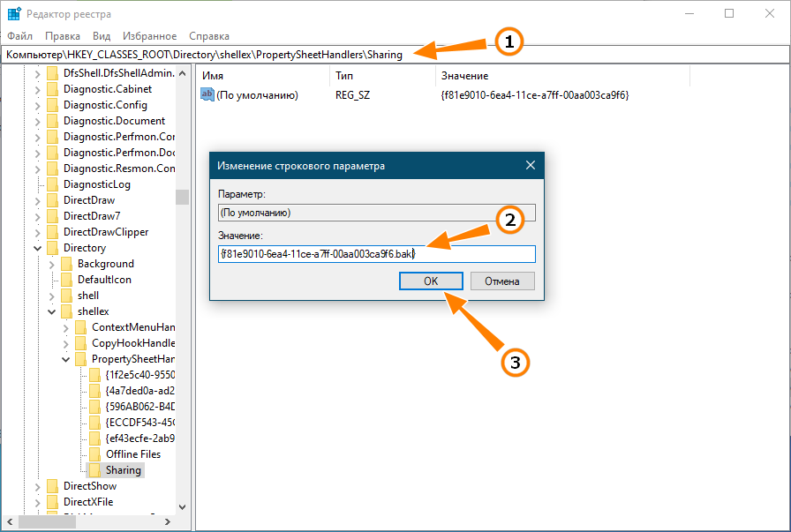Expand the Background subkey
Viewport: 791px width, 532px height.
coord(51,265)
